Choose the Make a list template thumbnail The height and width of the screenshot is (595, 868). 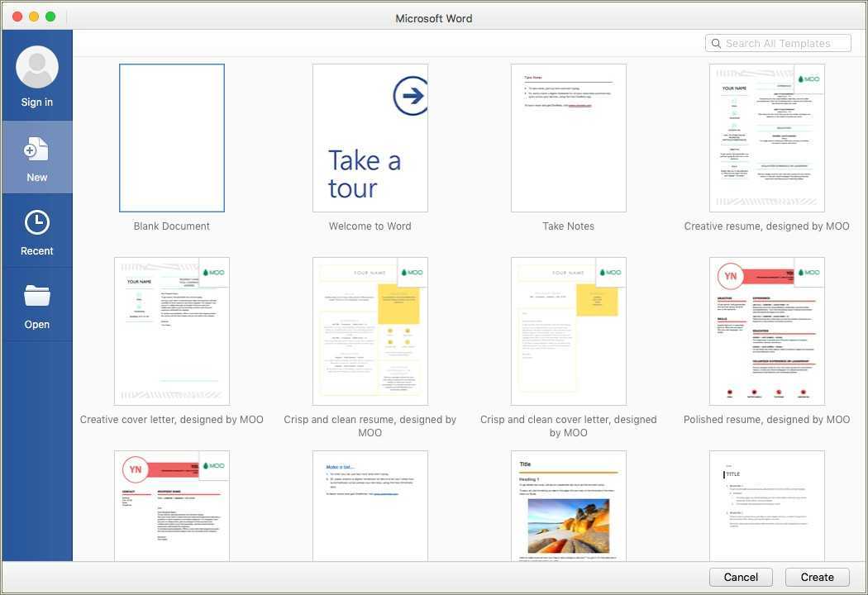(x=370, y=506)
